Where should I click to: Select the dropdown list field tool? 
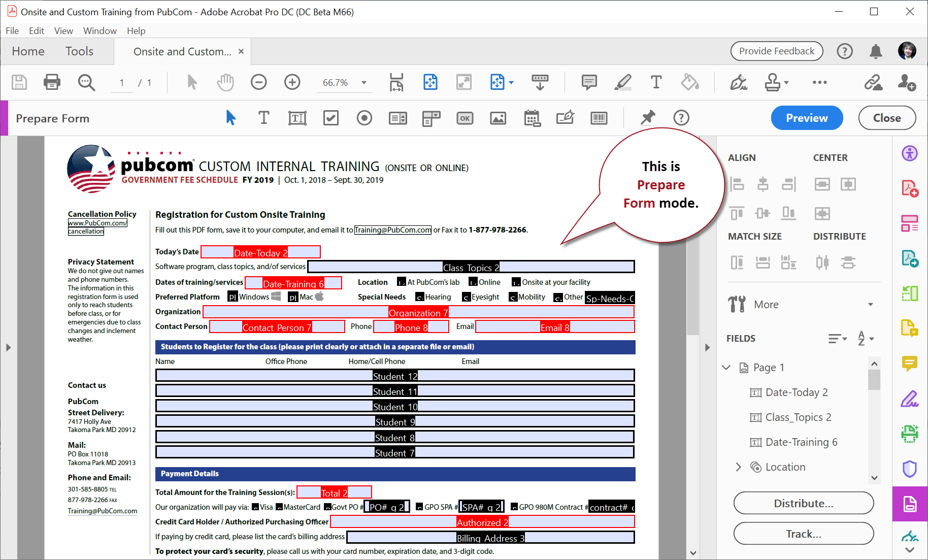point(431,118)
